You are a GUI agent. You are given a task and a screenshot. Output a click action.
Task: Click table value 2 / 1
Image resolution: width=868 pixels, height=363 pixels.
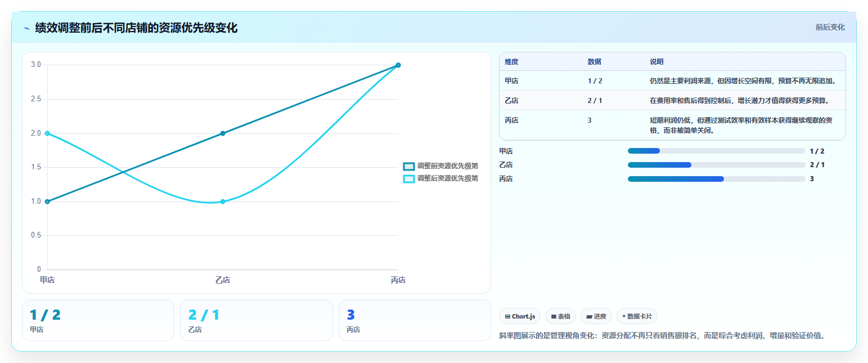[x=595, y=101]
